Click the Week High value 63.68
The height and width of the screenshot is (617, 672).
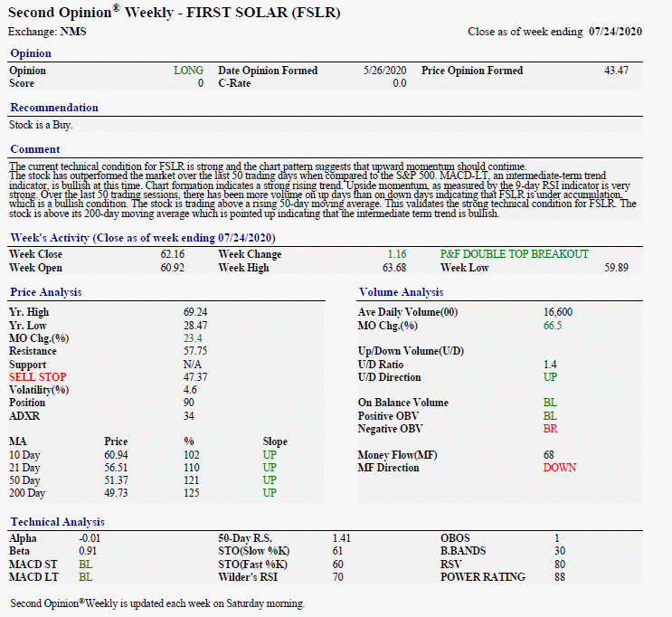[394, 268]
